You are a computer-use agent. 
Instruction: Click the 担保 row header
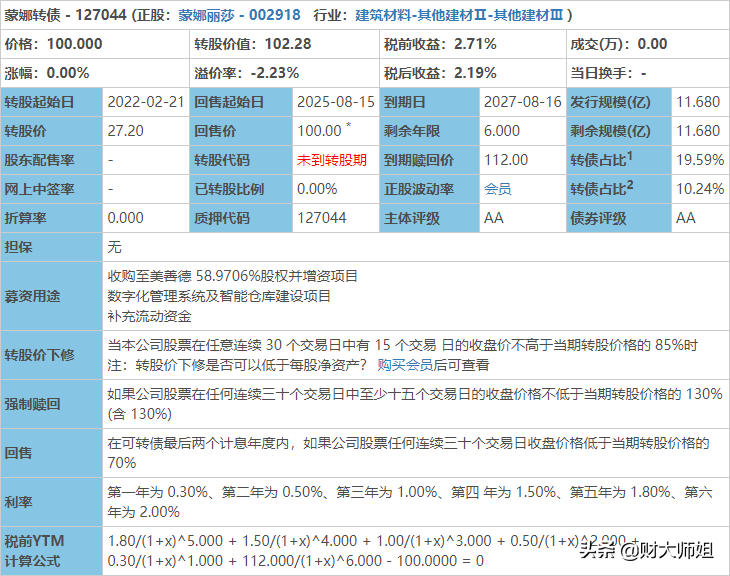click(52, 247)
